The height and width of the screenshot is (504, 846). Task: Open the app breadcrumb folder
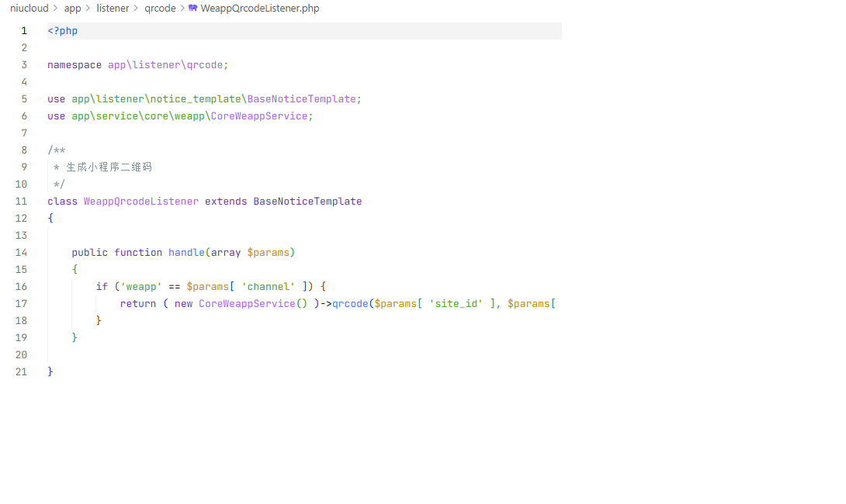pyautogui.click(x=72, y=8)
